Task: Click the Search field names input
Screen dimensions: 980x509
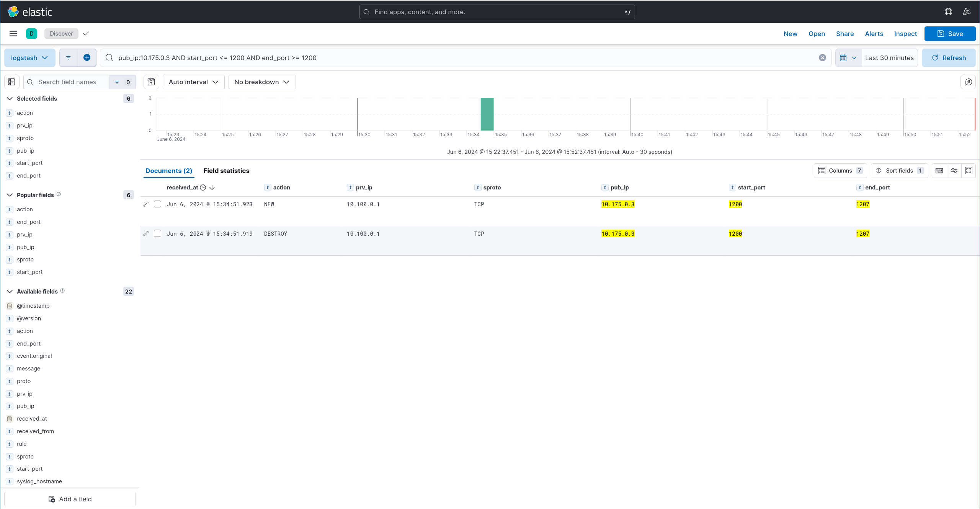Action: click(67, 82)
